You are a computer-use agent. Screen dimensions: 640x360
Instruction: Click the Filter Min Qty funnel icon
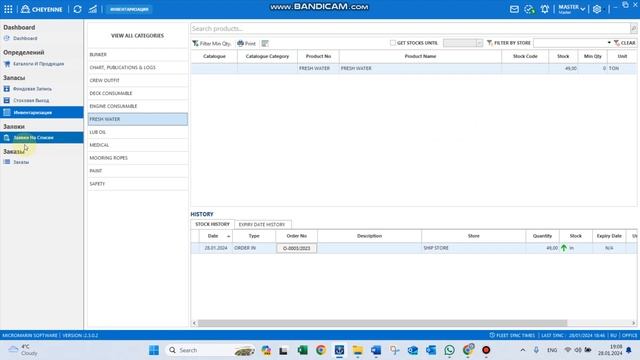click(196, 43)
